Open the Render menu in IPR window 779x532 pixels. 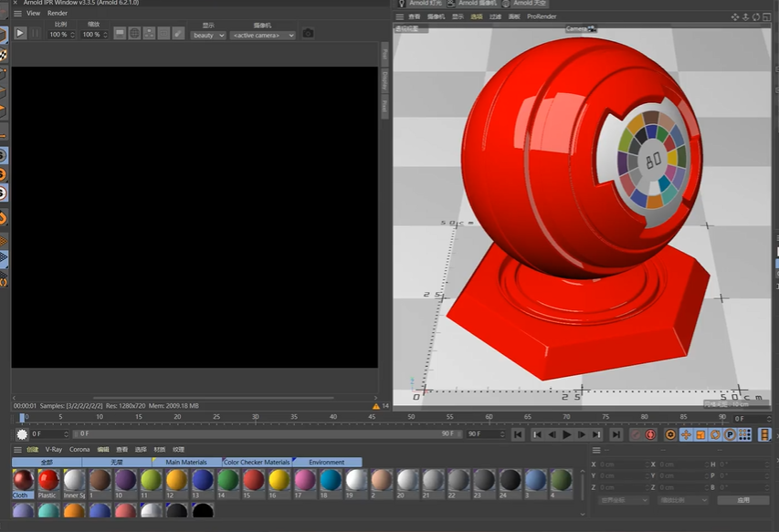[x=58, y=14]
